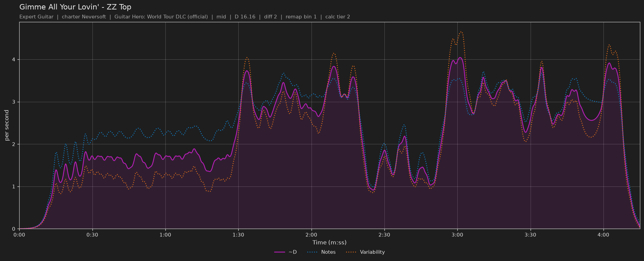
Task: Click the chart title "Gimme All Your Lovin' - ZZ Top"
Action: [75, 7]
